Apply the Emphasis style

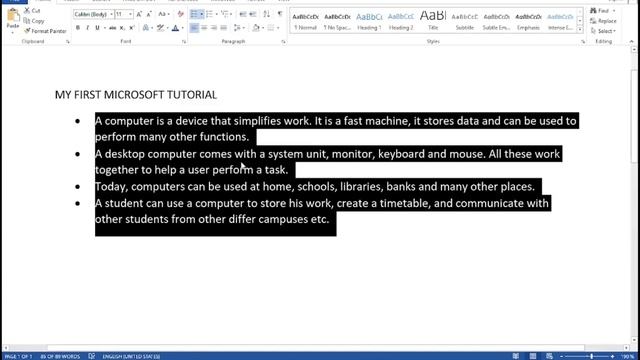pos(528,21)
